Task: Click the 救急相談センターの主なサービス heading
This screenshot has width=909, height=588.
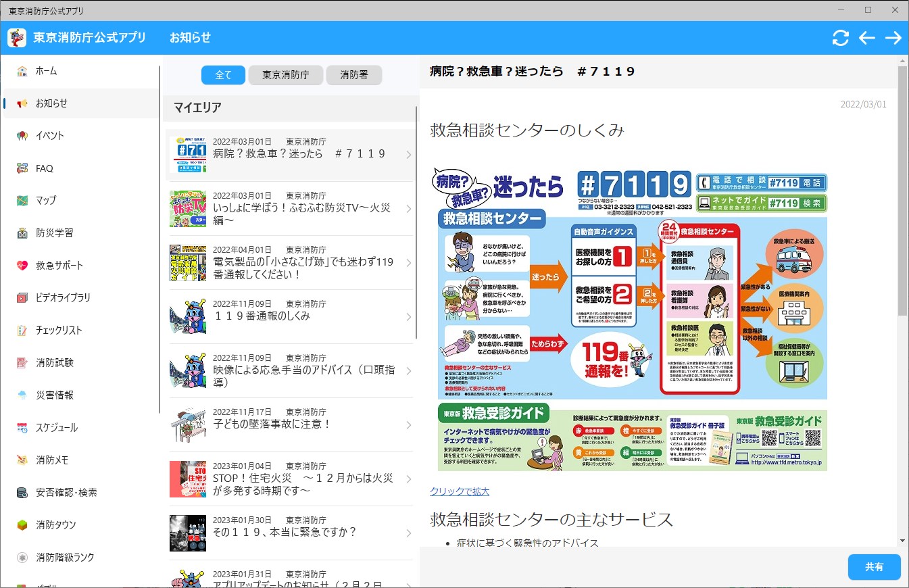Action: [x=551, y=519]
